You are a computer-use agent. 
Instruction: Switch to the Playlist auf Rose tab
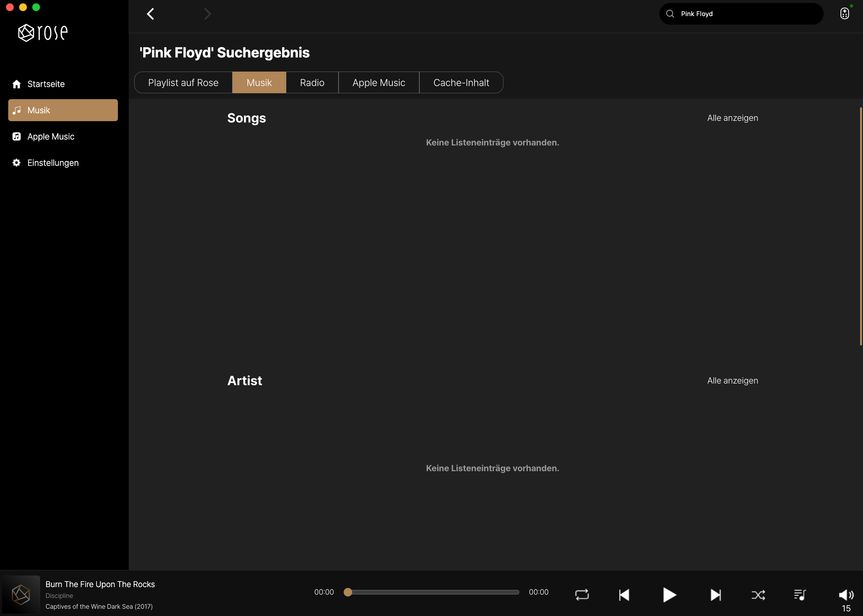tap(183, 82)
